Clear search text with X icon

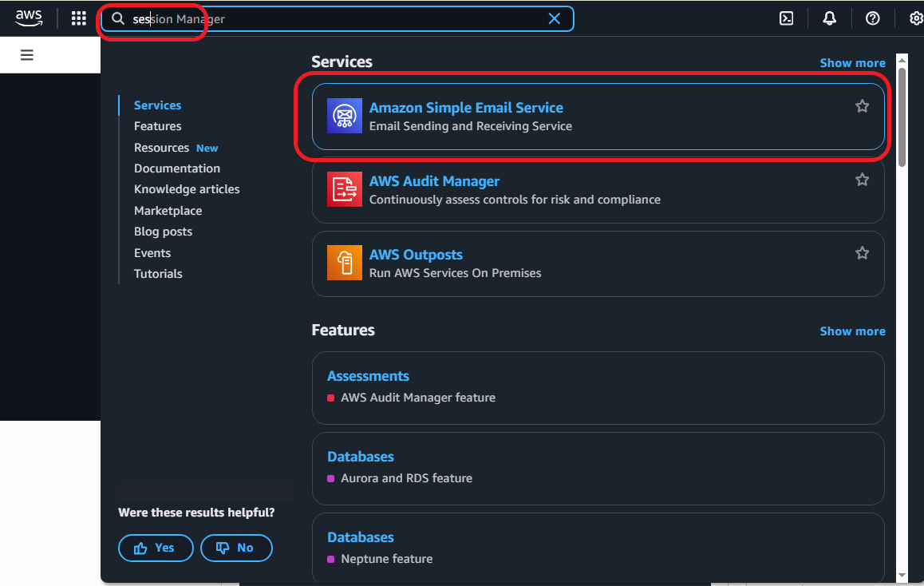[x=554, y=18]
